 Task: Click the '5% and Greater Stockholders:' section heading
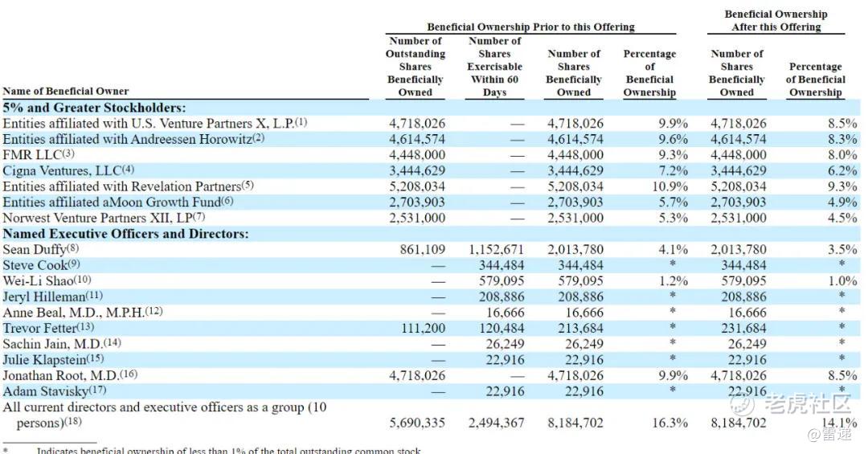(x=94, y=108)
